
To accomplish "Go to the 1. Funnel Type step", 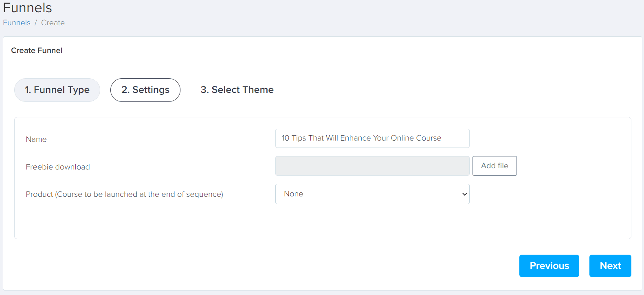I will tap(57, 90).
